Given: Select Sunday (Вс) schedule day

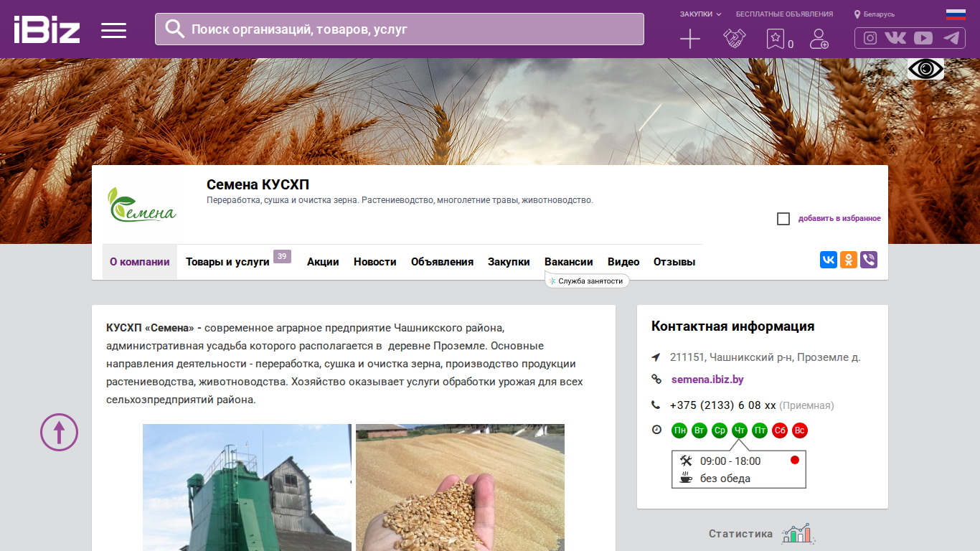Looking at the screenshot, I should [800, 430].
